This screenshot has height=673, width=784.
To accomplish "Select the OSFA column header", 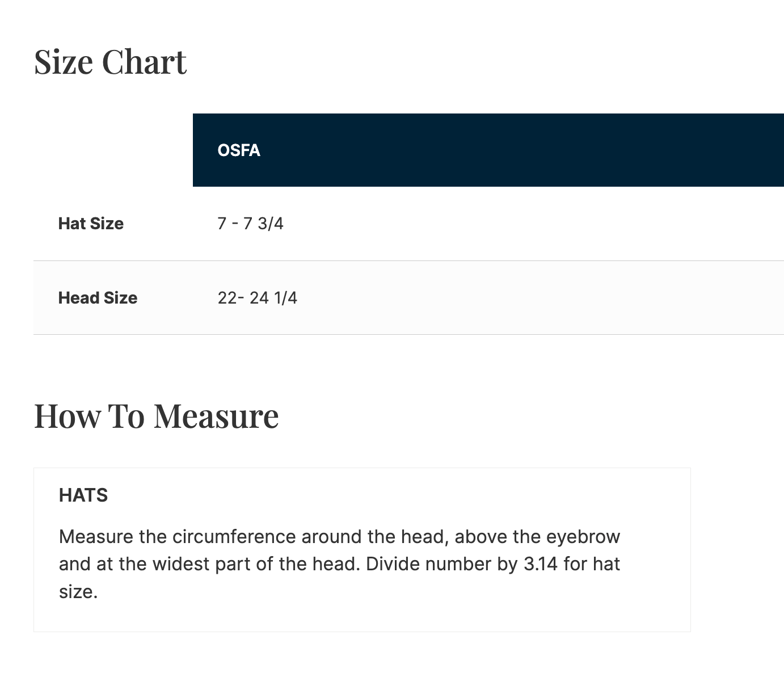I will [239, 150].
